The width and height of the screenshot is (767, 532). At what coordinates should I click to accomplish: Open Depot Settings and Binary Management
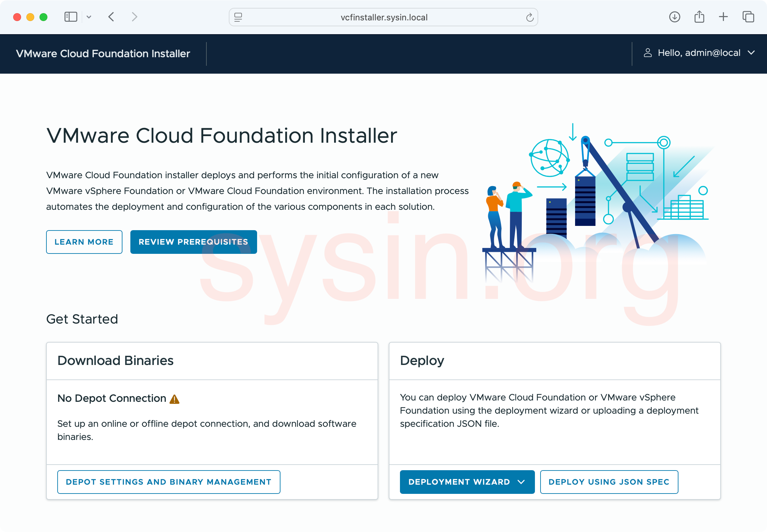click(x=169, y=482)
